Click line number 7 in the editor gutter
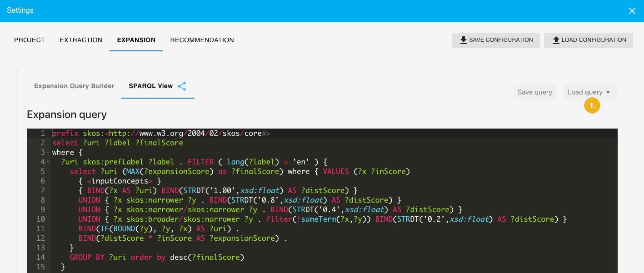 [x=42, y=190]
